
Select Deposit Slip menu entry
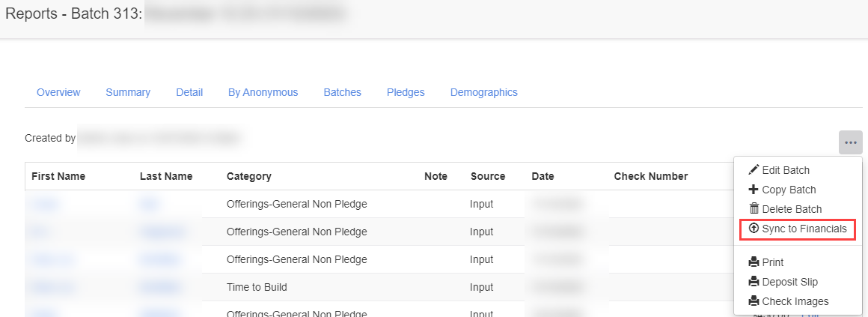pos(789,282)
